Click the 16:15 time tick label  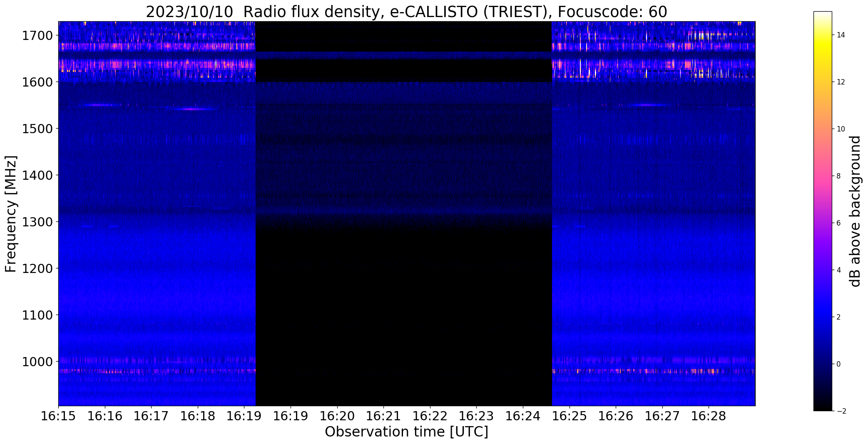tap(59, 416)
